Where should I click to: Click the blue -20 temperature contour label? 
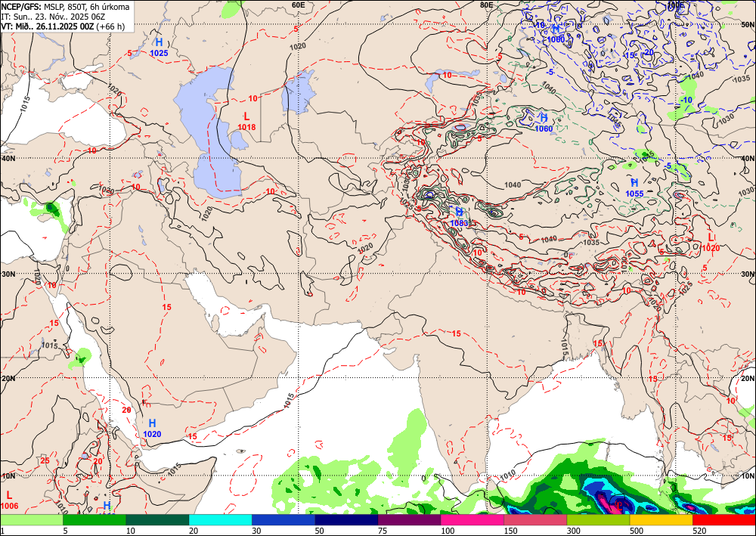648,52
